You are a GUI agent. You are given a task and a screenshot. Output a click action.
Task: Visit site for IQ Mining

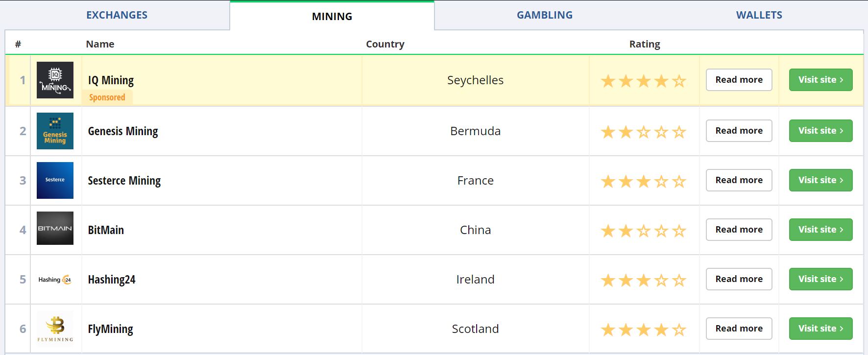(x=820, y=80)
